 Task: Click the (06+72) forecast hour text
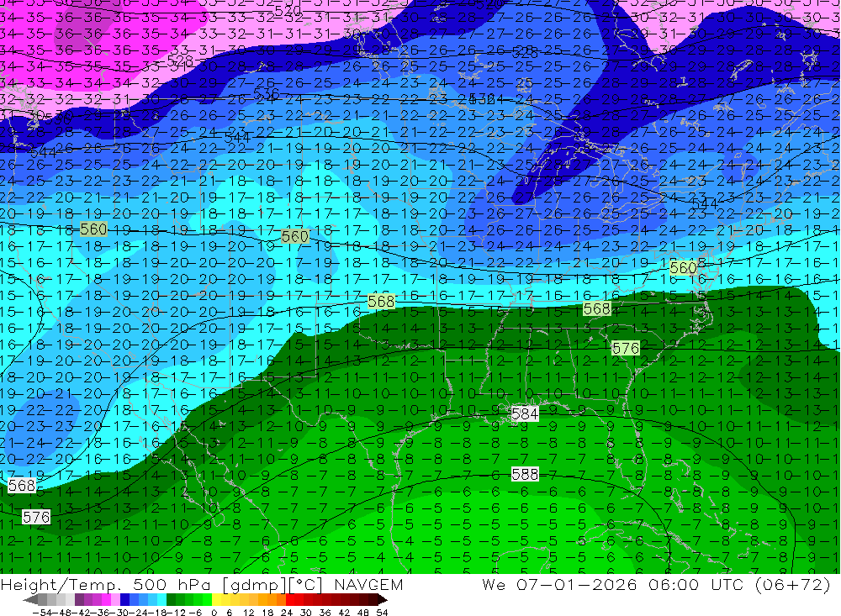(793, 584)
